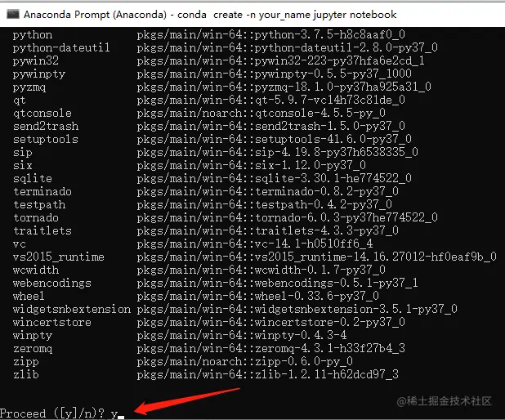The image size is (505, 420).
Task: Select 'tornado-6.0.3-py37he774522_0' spec text
Action: click(346, 217)
